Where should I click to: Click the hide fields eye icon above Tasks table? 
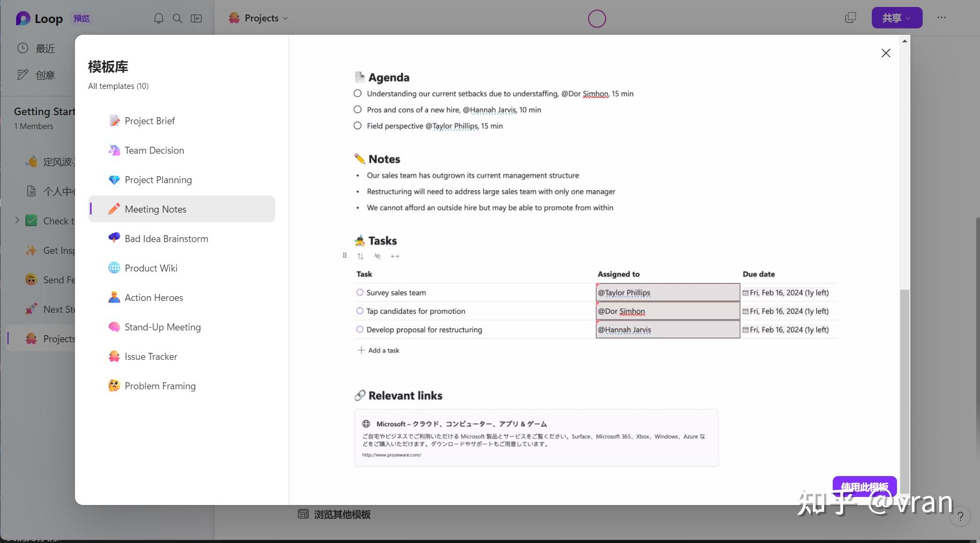tap(378, 257)
